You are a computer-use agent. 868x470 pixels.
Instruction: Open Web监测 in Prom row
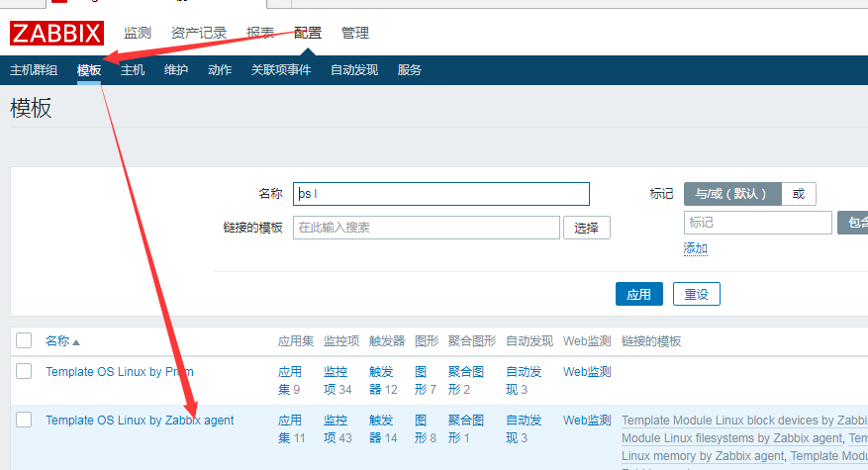click(x=587, y=372)
